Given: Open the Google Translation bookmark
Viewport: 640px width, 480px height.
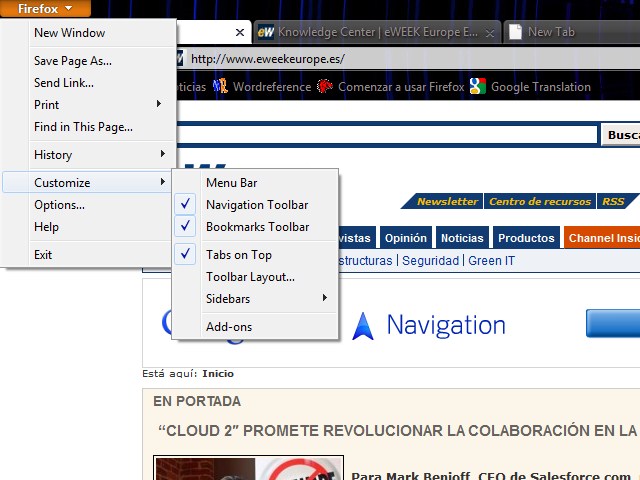Looking at the screenshot, I should click(541, 87).
